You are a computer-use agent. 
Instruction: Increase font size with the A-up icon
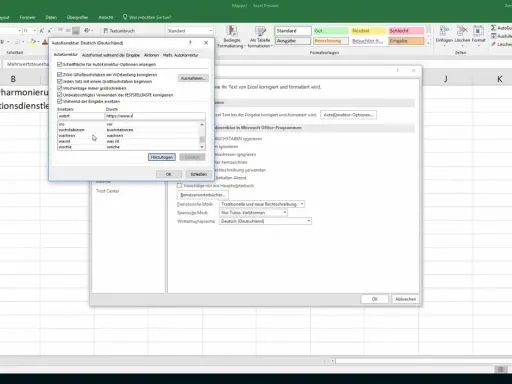pyautogui.click(x=42, y=31)
